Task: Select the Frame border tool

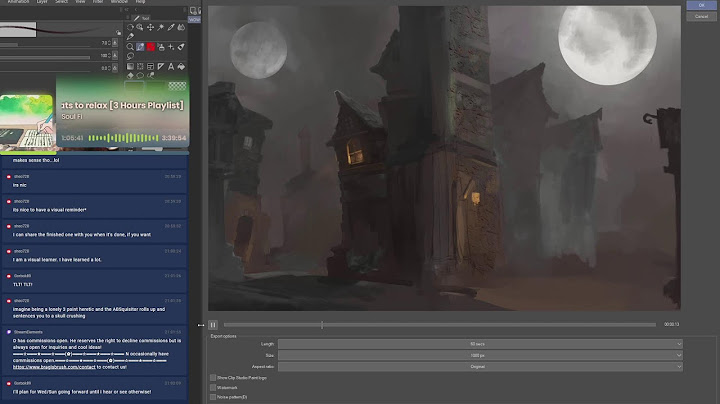Action: point(150,67)
